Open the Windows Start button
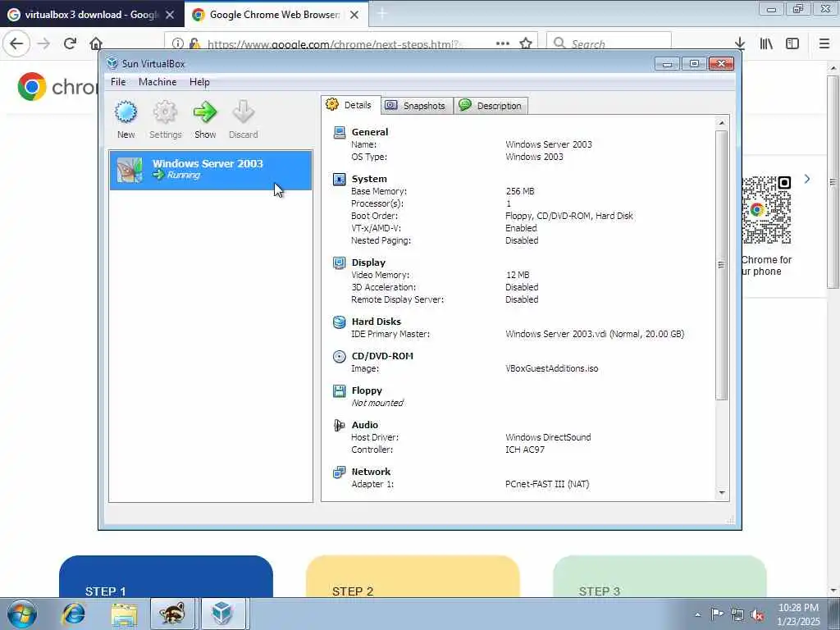840x630 pixels. pyautogui.click(x=22, y=614)
